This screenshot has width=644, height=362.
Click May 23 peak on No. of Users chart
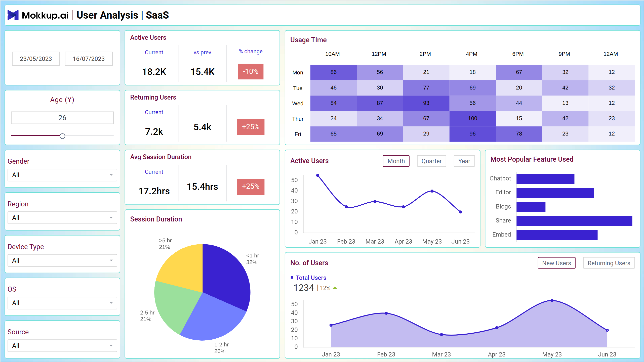click(x=552, y=300)
